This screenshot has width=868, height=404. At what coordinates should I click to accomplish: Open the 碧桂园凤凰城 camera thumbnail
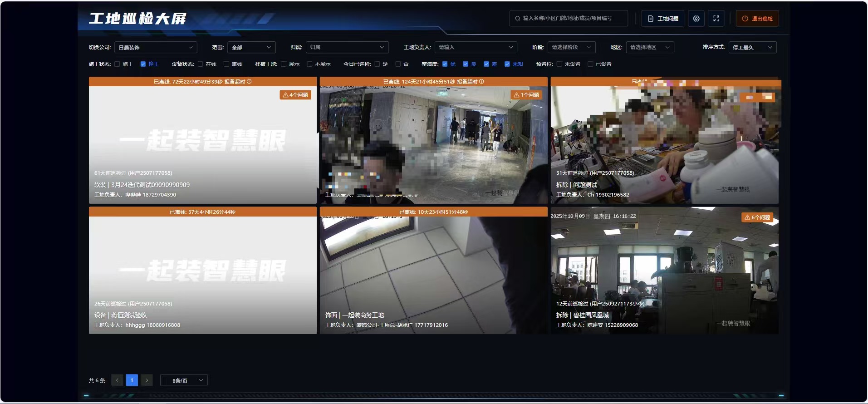tap(664, 271)
